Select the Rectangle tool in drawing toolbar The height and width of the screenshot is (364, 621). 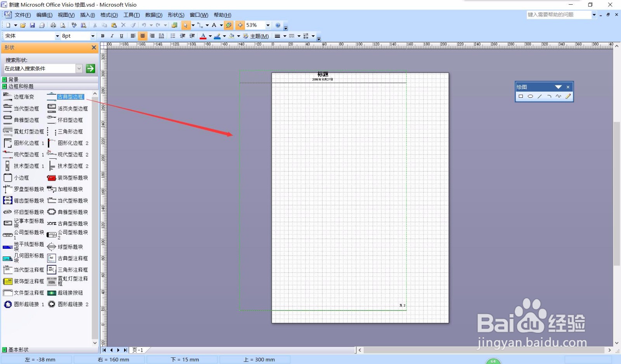521,96
